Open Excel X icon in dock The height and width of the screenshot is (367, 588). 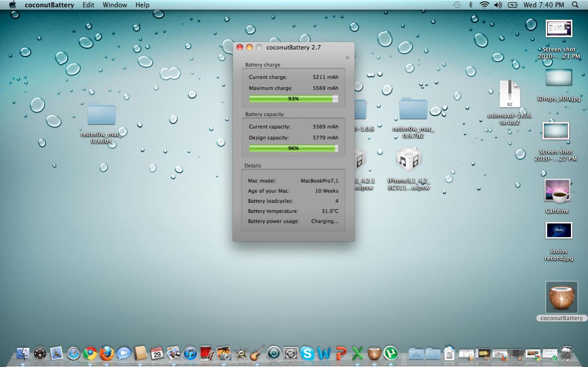357,353
